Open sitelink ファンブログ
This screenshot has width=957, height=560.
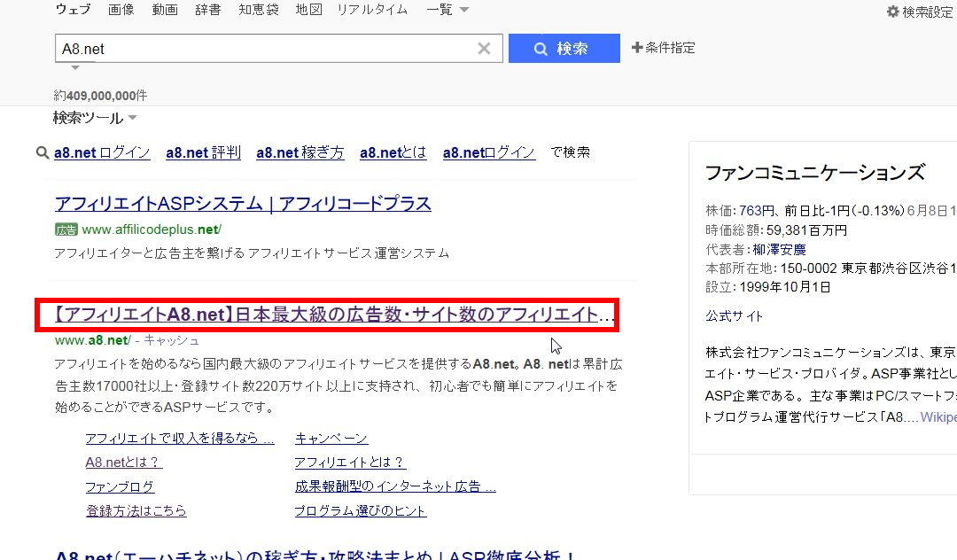tap(120, 486)
